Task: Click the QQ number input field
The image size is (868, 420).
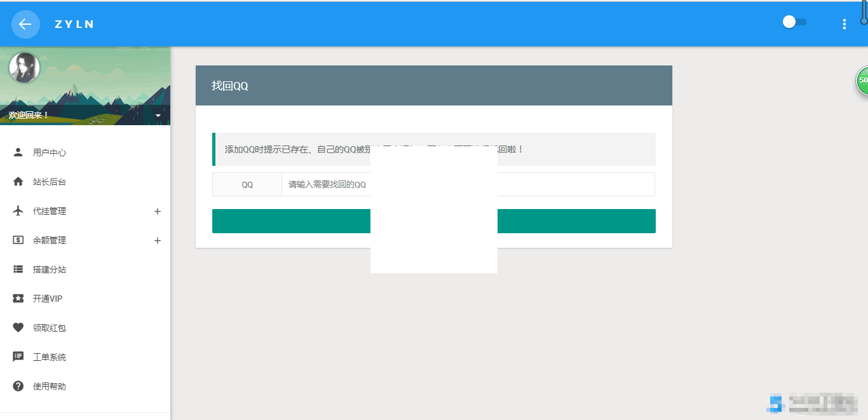Action: tap(572, 184)
